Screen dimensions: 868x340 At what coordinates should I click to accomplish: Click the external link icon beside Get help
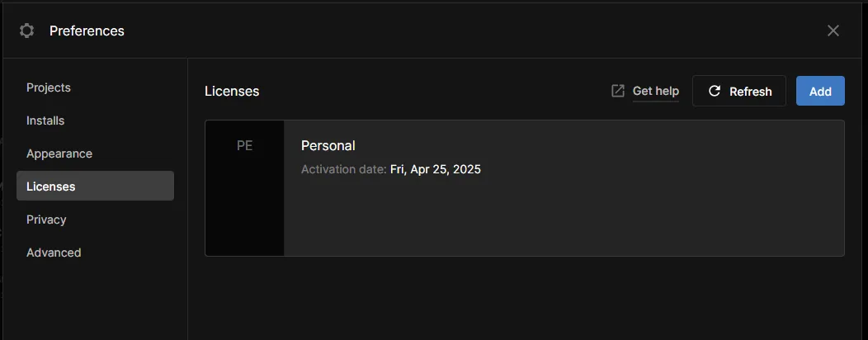[618, 91]
